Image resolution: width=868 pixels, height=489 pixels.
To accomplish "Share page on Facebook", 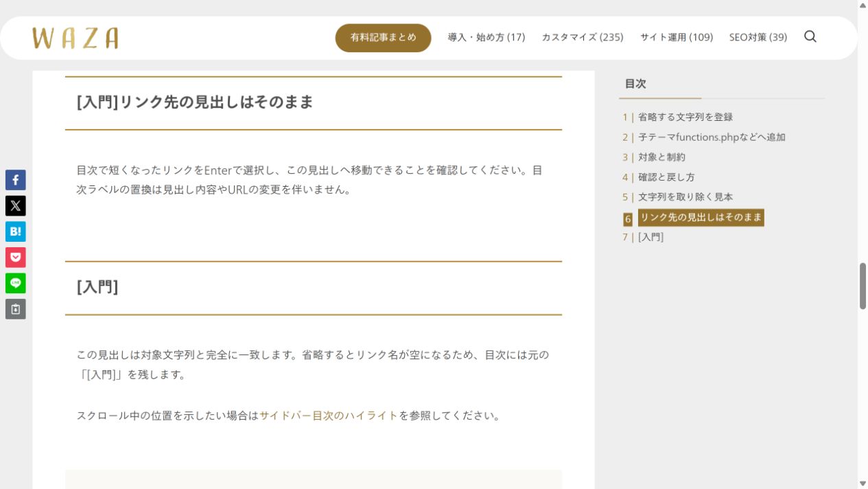I will pyautogui.click(x=16, y=180).
